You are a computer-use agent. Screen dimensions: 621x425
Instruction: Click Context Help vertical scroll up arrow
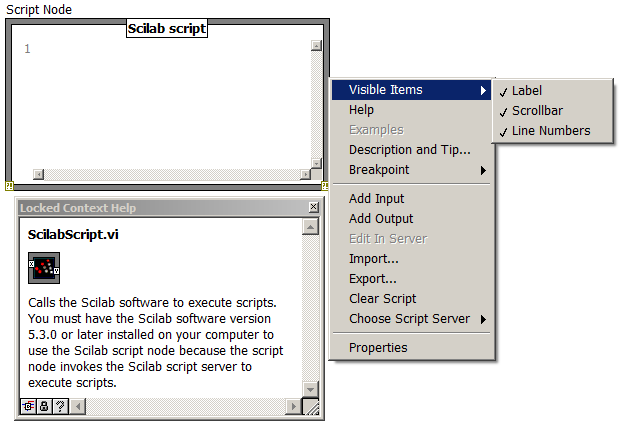point(310,227)
